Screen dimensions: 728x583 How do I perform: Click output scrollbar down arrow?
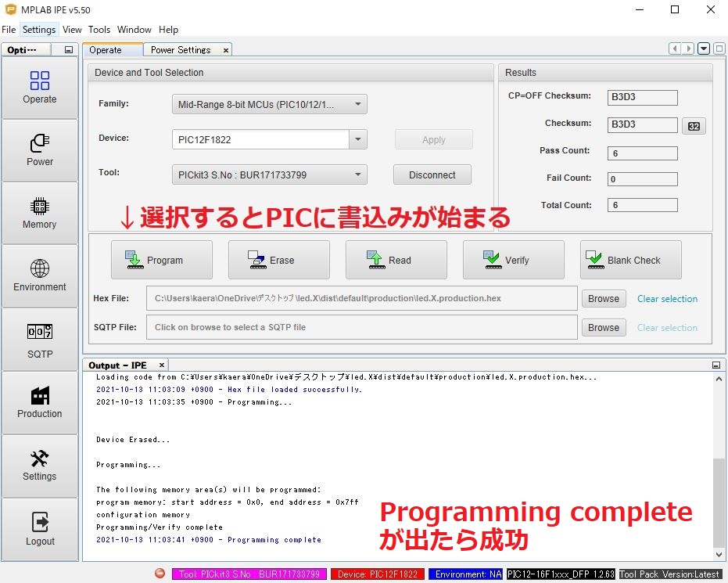[719, 555]
